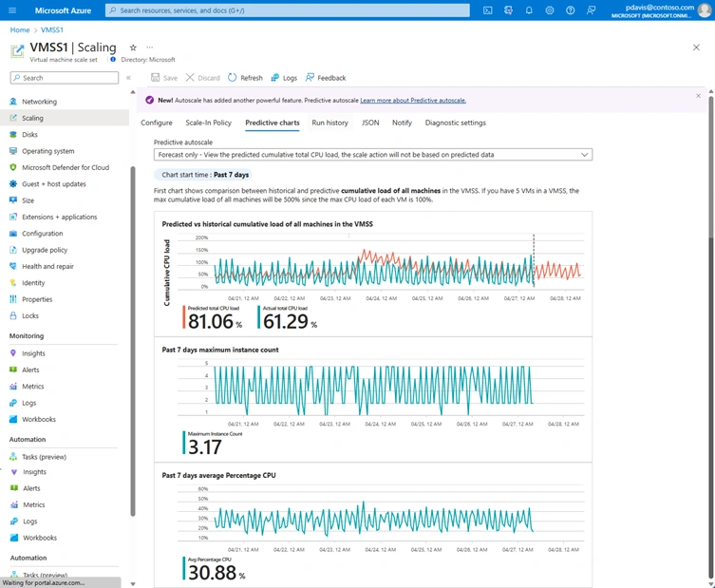Open Locks in the sidebar
Viewport: 715px width, 588px height.
(30, 315)
